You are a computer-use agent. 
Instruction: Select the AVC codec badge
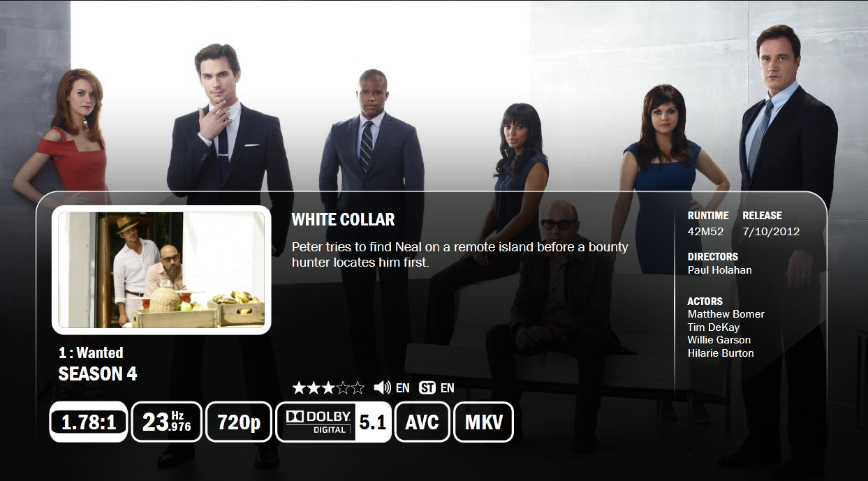tap(422, 422)
